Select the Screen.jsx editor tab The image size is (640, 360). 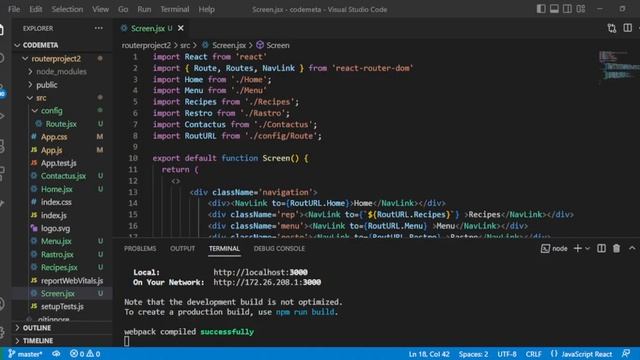pyautogui.click(x=152, y=28)
